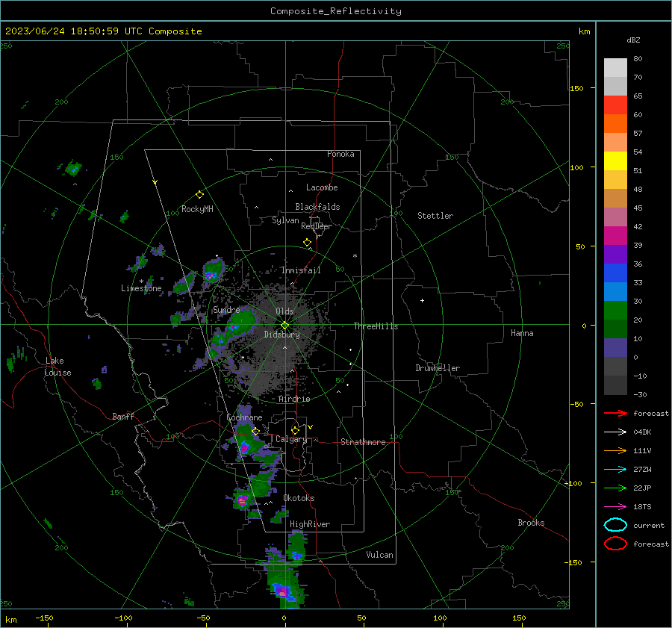Click the yellow radar site diamond near Olds

tap(284, 325)
